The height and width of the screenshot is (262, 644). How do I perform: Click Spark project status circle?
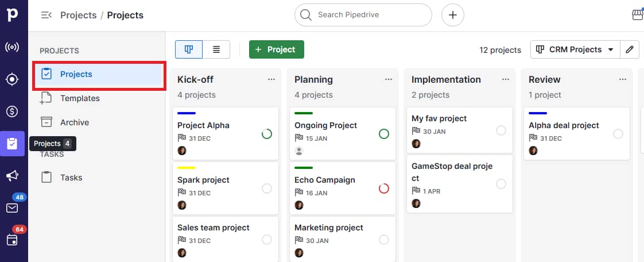[x=267, y=188]
